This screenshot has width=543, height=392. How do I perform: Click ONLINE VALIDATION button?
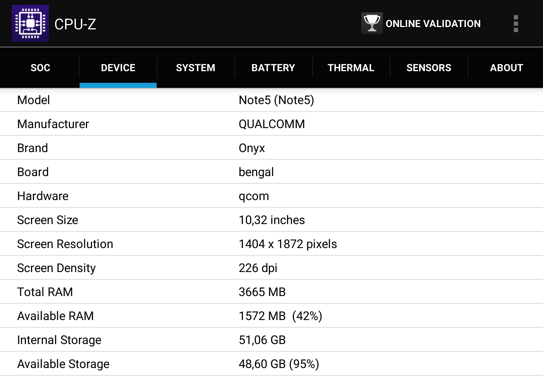[421, 23]
